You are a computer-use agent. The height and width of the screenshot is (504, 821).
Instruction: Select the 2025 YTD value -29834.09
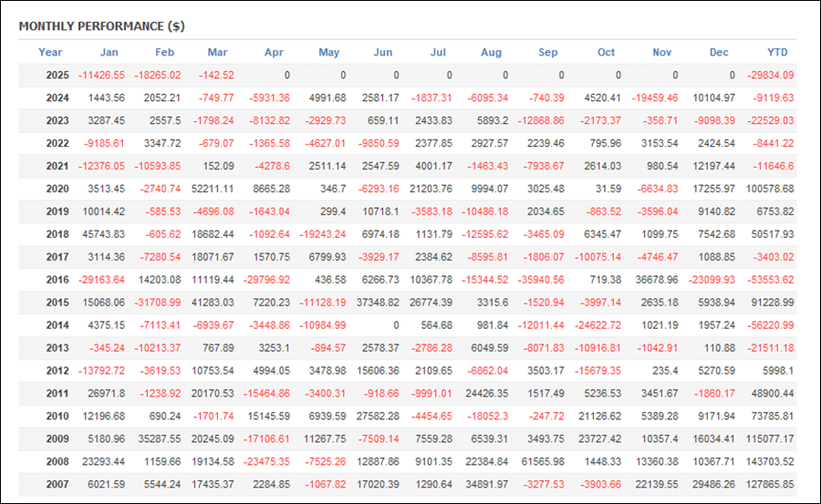click(770, 76)
